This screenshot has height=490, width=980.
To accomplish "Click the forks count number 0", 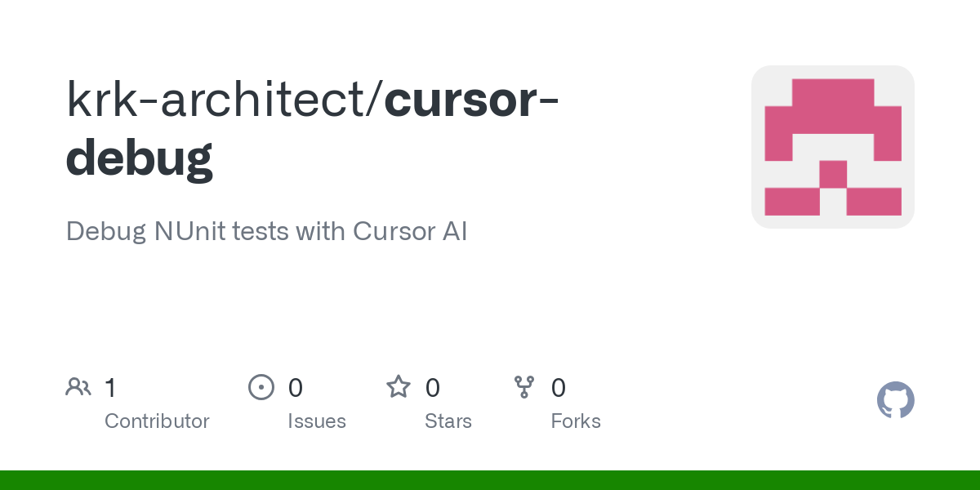I will click(559, 388).
